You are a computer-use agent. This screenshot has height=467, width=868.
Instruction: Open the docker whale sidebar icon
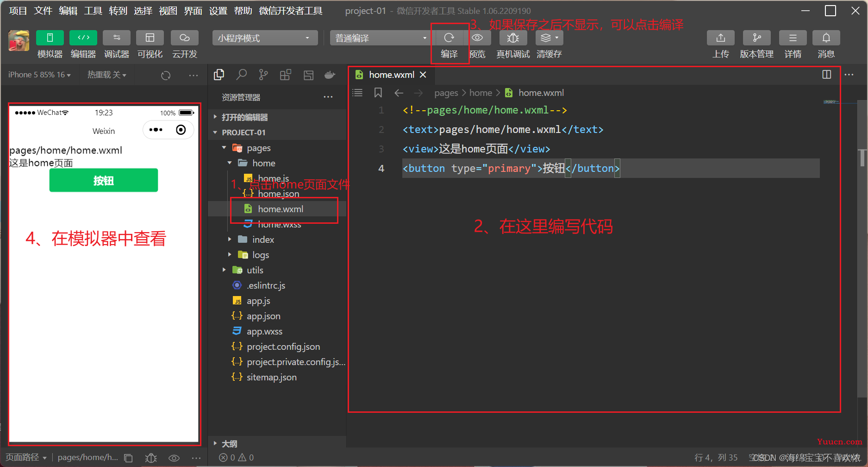(x=330, y=75)
